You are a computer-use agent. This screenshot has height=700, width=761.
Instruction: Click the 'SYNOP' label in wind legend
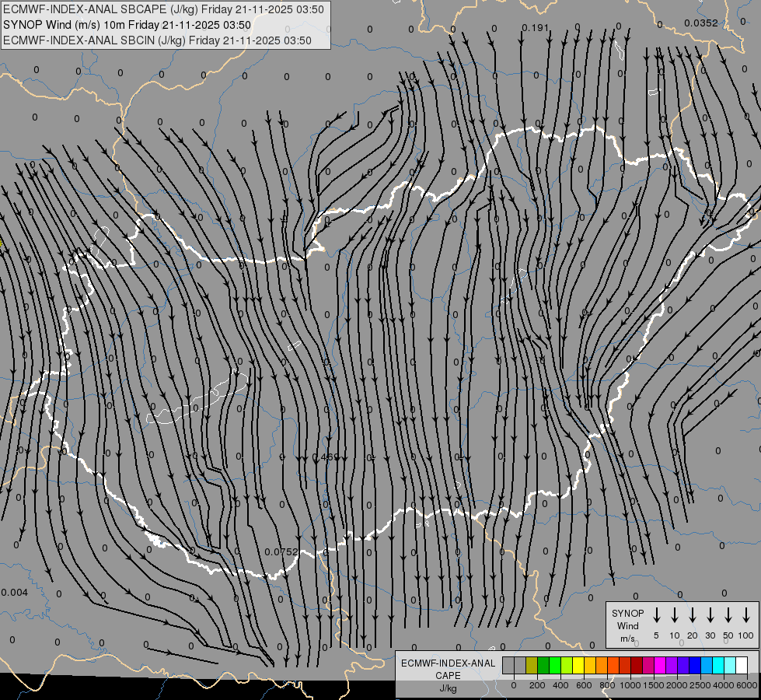click(x=627, y=614)
